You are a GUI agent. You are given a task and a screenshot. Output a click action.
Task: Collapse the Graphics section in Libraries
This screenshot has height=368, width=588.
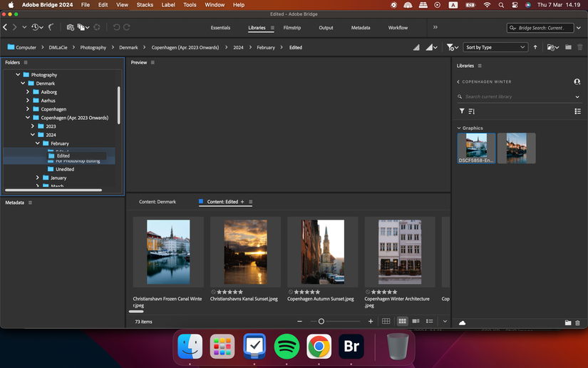tap(459, 128)
